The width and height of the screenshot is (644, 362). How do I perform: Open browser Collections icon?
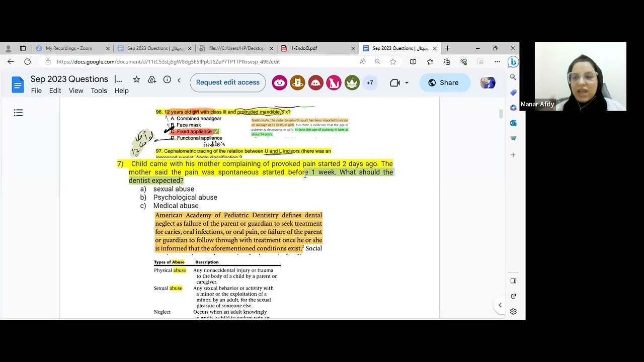[447, 62]
